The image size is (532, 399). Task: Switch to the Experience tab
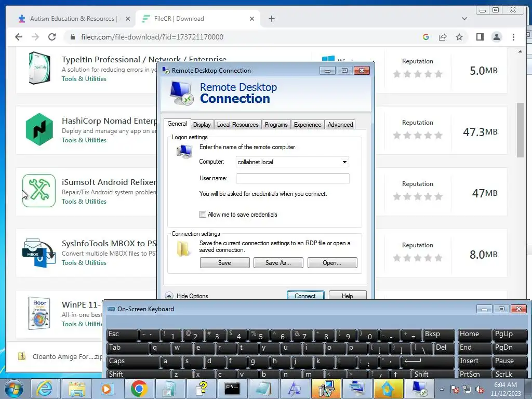tap(308, 125)
